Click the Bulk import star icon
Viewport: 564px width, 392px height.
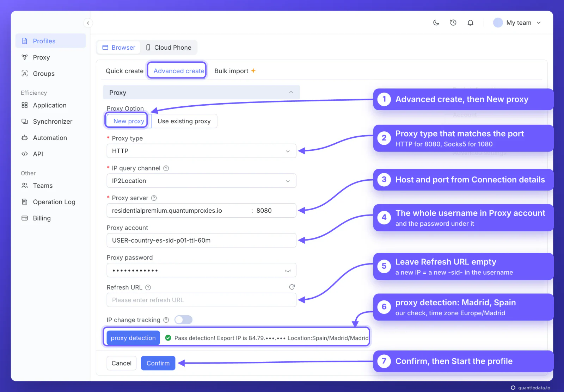[x=253, y=71]
